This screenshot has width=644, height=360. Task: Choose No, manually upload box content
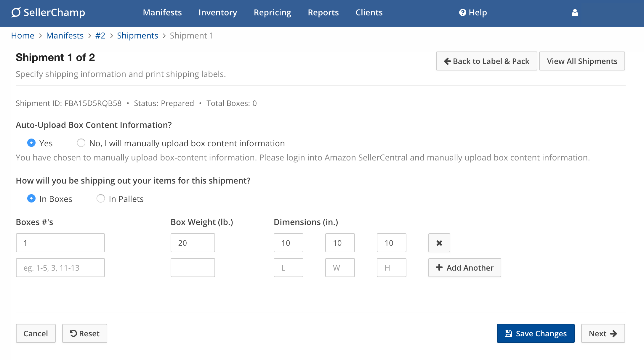pos(81,143)
